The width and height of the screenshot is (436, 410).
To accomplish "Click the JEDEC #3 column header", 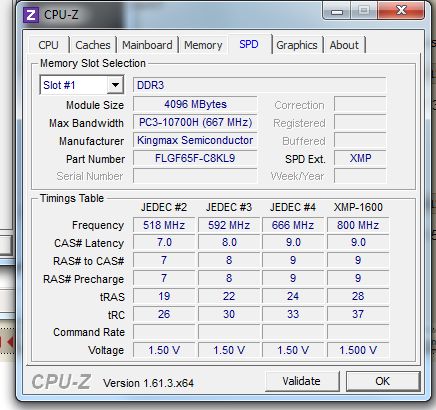I will click(229, 207).
